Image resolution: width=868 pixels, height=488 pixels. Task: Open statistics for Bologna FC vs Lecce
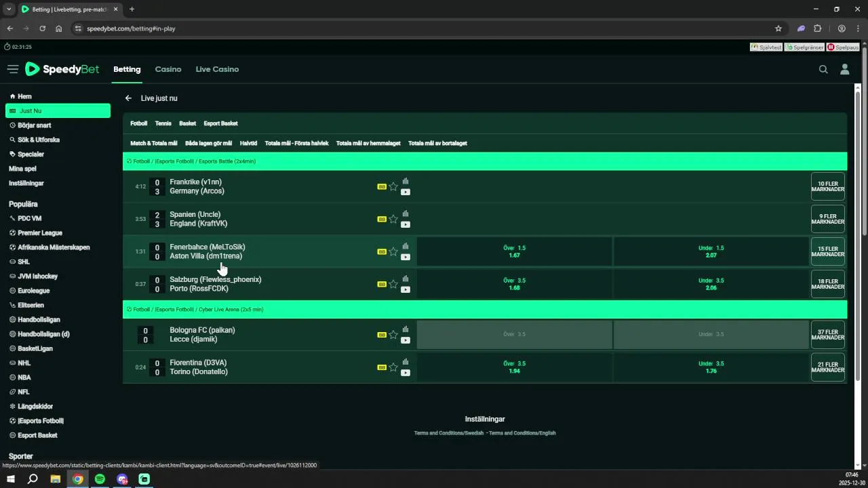coord(406,329)
